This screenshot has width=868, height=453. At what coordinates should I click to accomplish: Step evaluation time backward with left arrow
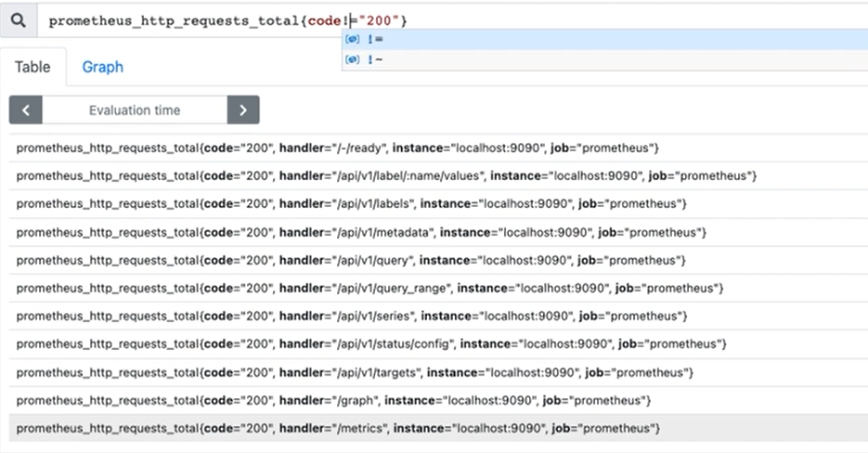(25, 110)
